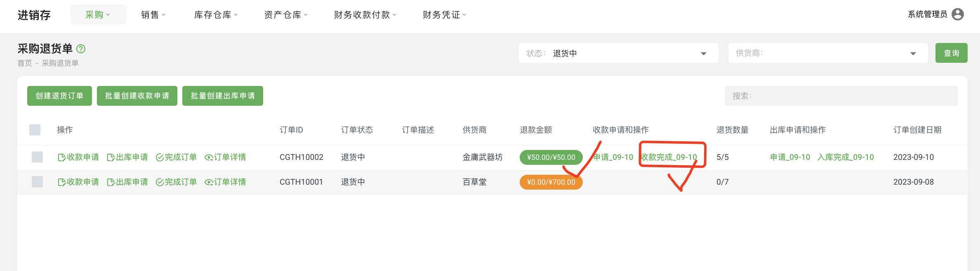Check the row checkbox for order CGTH10002
The height and width of the screenshot is (271, 980).
(x=37, y=157)
